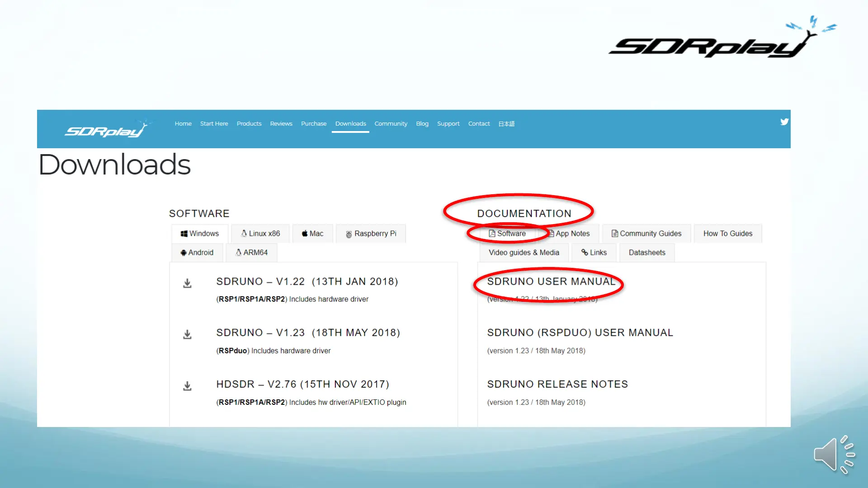Select the Windows software tab
The height and width of the screenshot is (488, 868).
pyautogui.click(x=200, y=234)
